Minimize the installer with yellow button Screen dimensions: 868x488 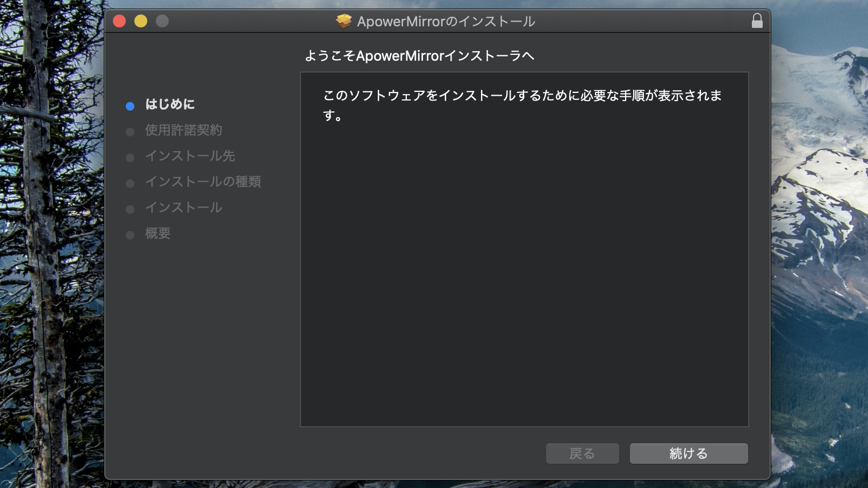[x=141, y=21]
